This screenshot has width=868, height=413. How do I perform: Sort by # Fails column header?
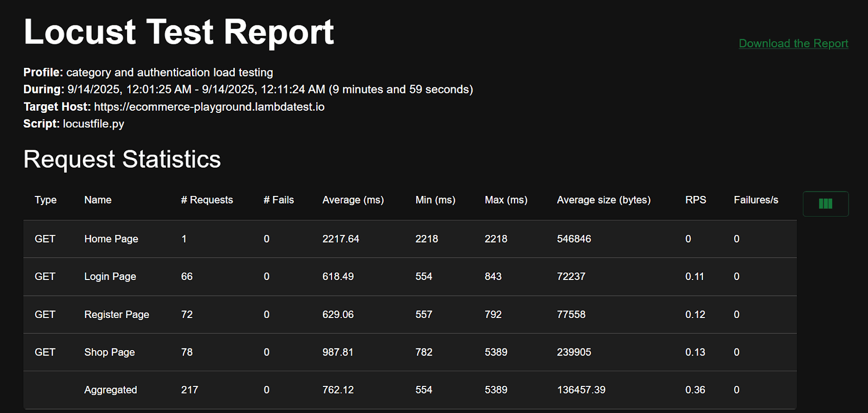pyautogui.click(x=278, y=200)
